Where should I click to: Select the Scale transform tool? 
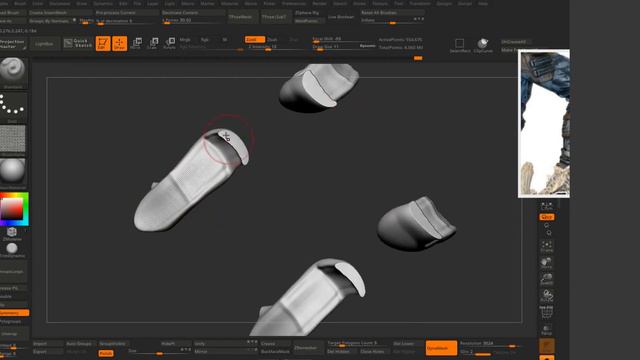[x=153, y=43]
